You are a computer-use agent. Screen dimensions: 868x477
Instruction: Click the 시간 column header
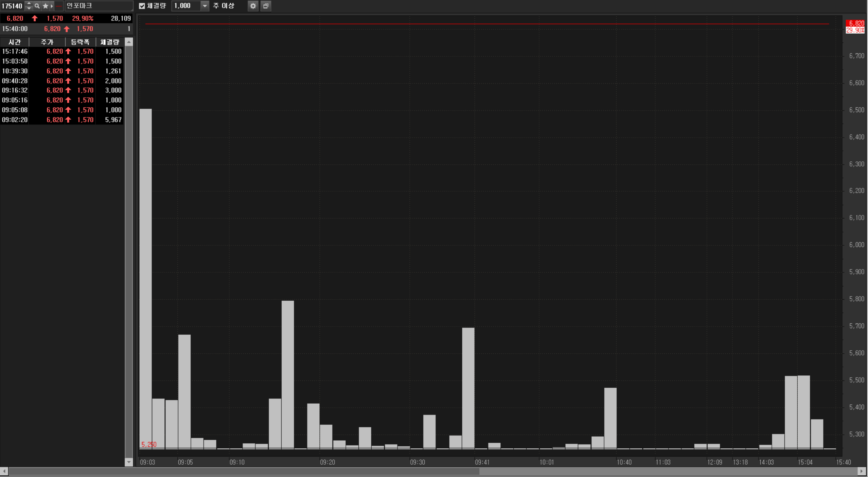tap(15, 42)
